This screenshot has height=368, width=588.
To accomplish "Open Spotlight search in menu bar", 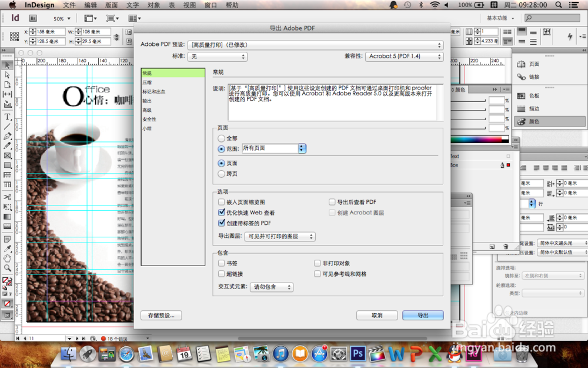I will pyautogui.click(x=559, y=5).
